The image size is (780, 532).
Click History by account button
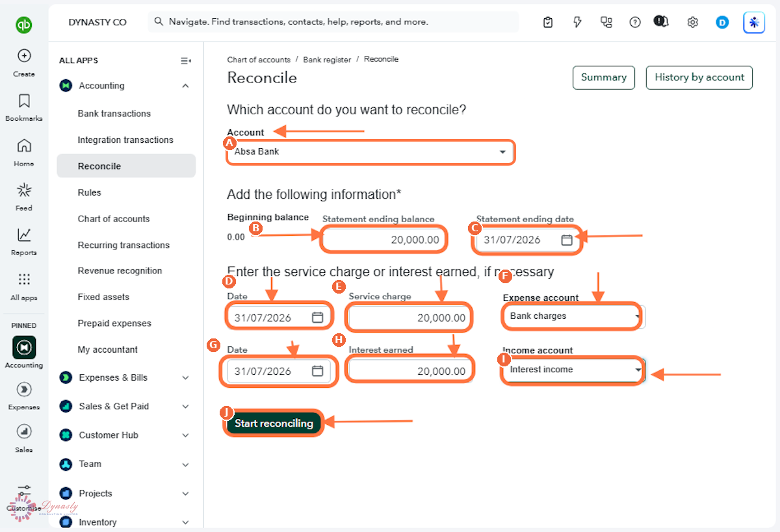[x=699, y=77]
